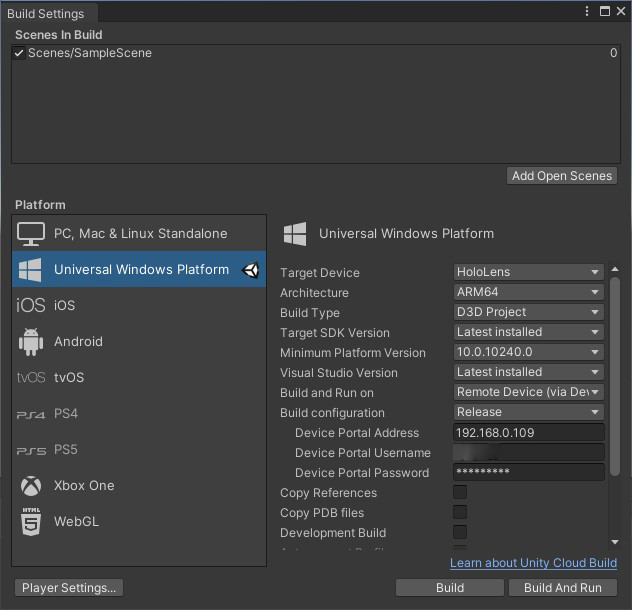Uncheck the Scenes/SampleScene checkbox
This screenshot has height=610, width=632.
(19, 53)
